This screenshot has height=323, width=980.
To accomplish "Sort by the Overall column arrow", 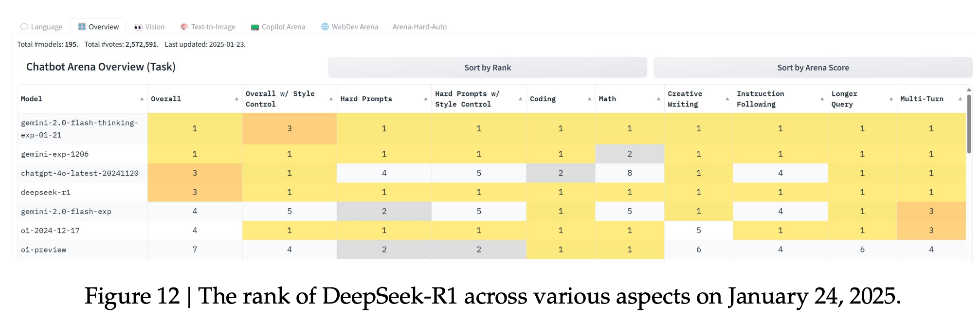I will (236, 99).
